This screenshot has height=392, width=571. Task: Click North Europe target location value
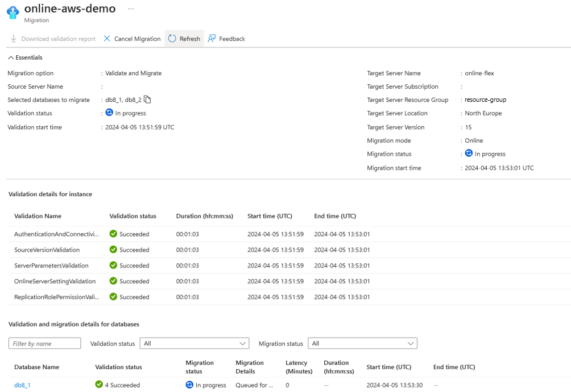coord(483,113)
